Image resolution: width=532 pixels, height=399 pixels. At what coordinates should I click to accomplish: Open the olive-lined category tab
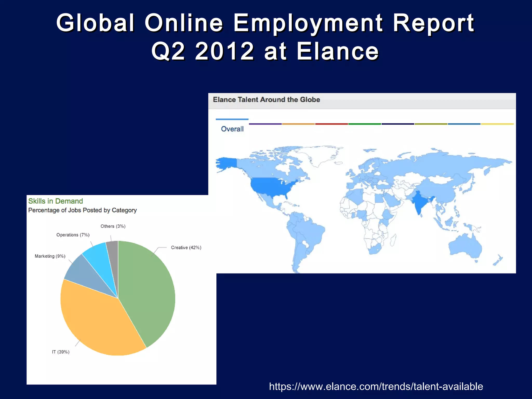431,124
